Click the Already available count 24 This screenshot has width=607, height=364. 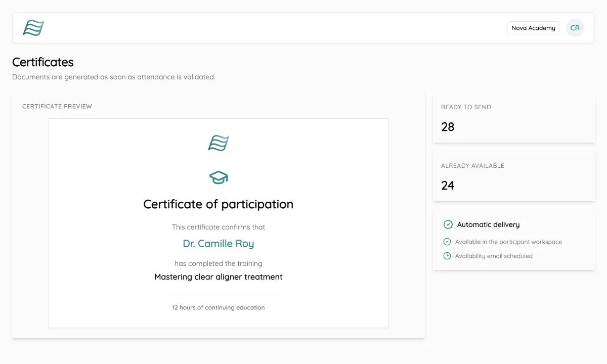coord(448,186)
